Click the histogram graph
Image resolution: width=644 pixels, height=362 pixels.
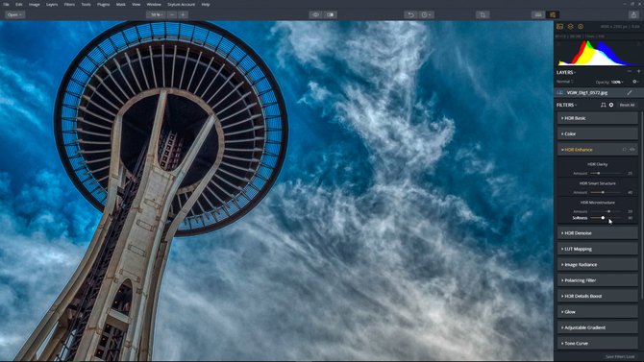[x=598, y=53]
